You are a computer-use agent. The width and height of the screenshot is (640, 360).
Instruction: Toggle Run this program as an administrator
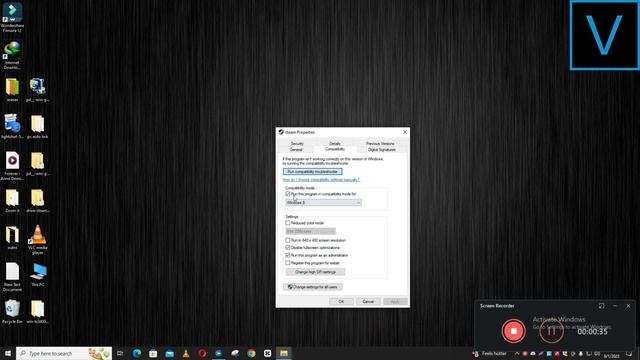pyautogui.click(x=288, y=255)
